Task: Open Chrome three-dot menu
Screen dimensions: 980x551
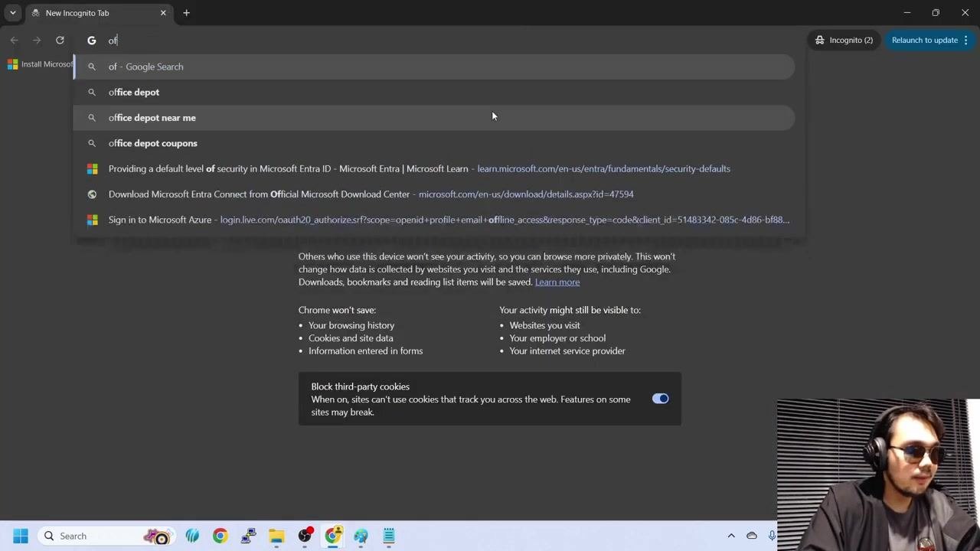Action: 966,40
